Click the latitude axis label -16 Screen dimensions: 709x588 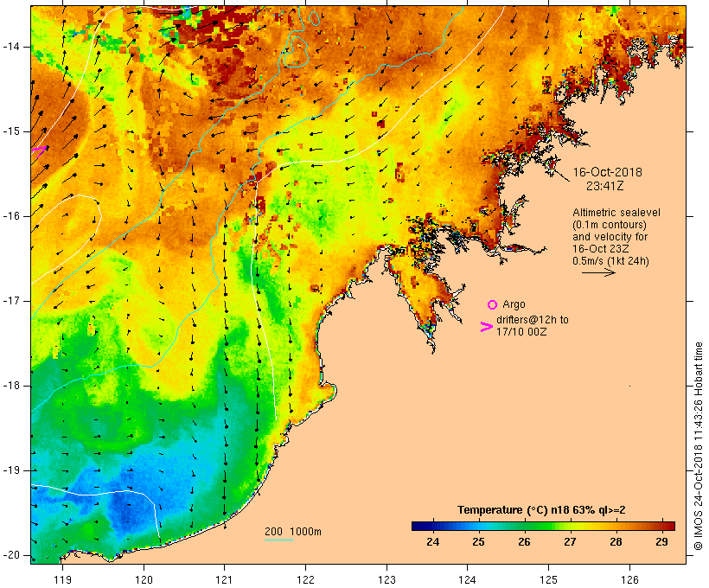11,216
